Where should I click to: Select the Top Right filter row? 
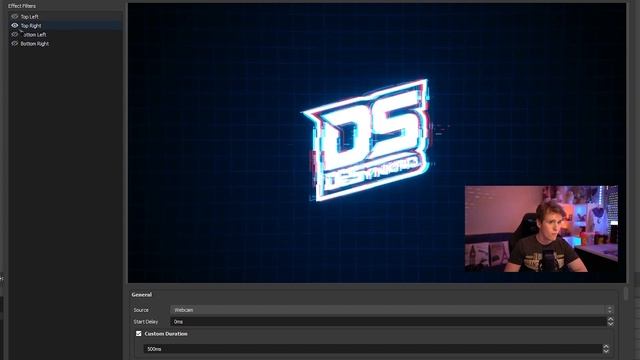(x=65, y=26)
